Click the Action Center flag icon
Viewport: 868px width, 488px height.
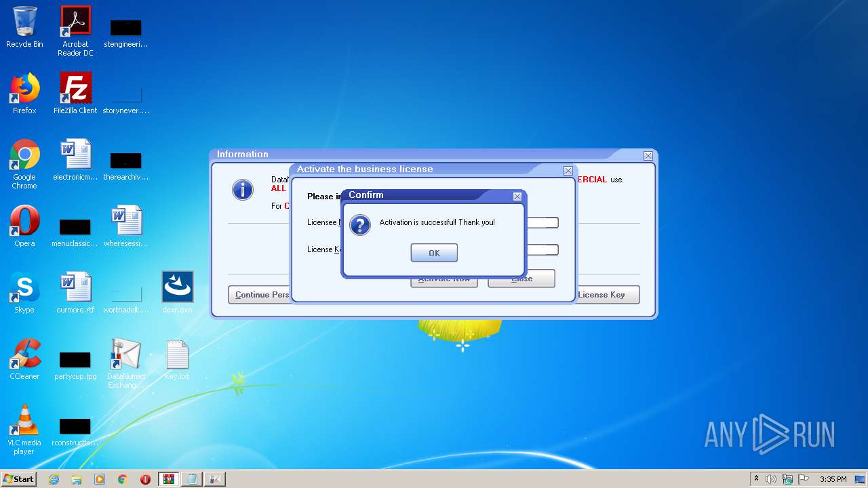[804, 479]
